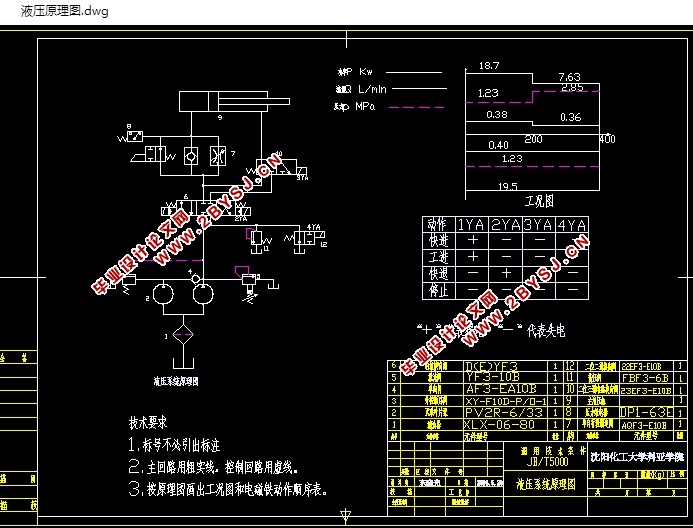Click the XLX-06-80 entry in parts list

(x=502, y=424)
